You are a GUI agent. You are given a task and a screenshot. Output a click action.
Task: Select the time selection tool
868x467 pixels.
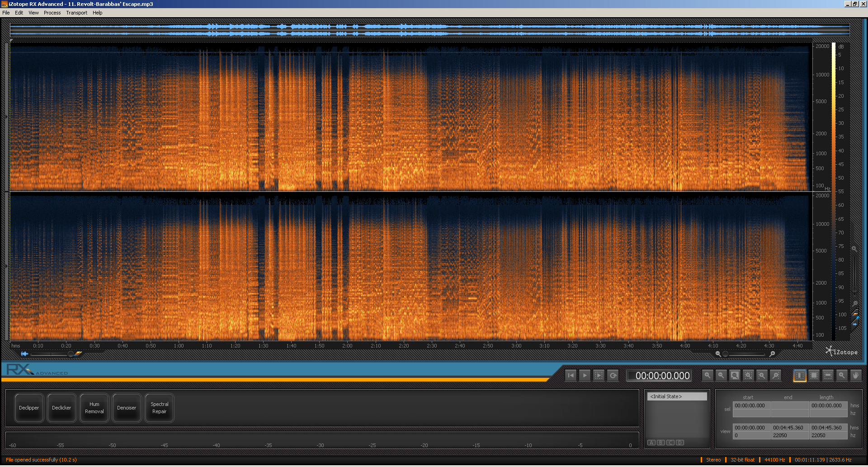tap(800, 375)
